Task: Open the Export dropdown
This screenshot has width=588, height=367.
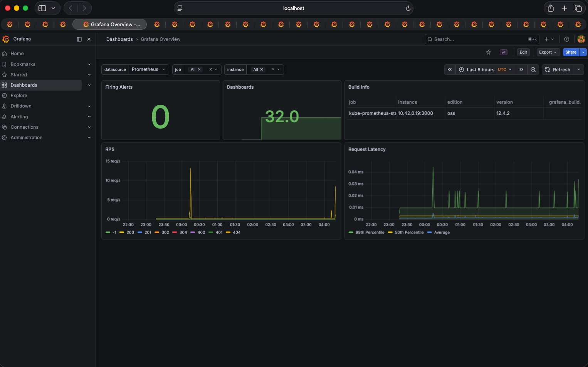Action: [x=548, y=52]
